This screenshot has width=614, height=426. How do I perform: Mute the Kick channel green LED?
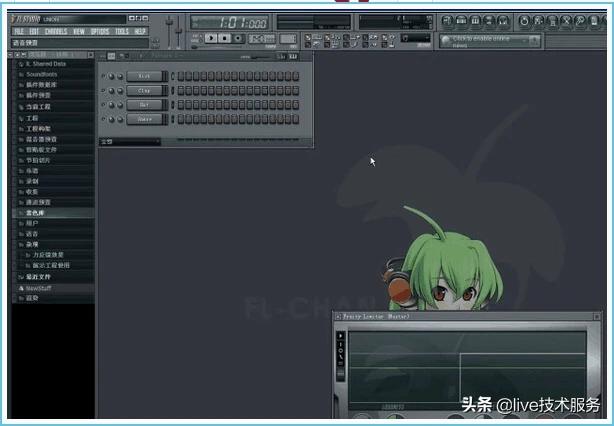(x=103, y=76)
